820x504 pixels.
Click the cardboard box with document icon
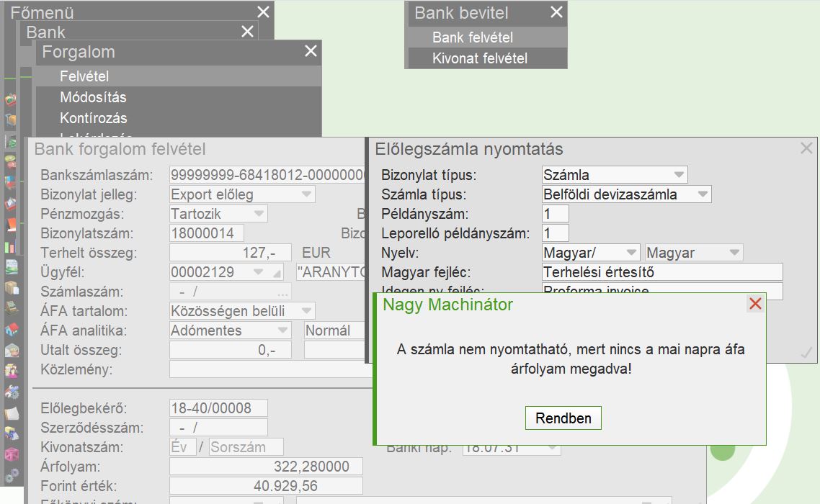pyautogui.click(x=11, y=287)
